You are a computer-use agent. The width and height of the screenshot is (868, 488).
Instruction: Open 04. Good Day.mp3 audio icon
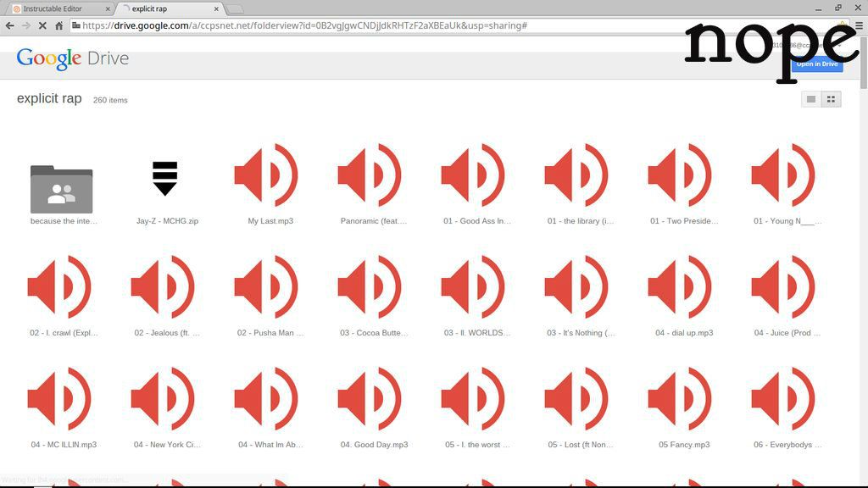[370, 399]
